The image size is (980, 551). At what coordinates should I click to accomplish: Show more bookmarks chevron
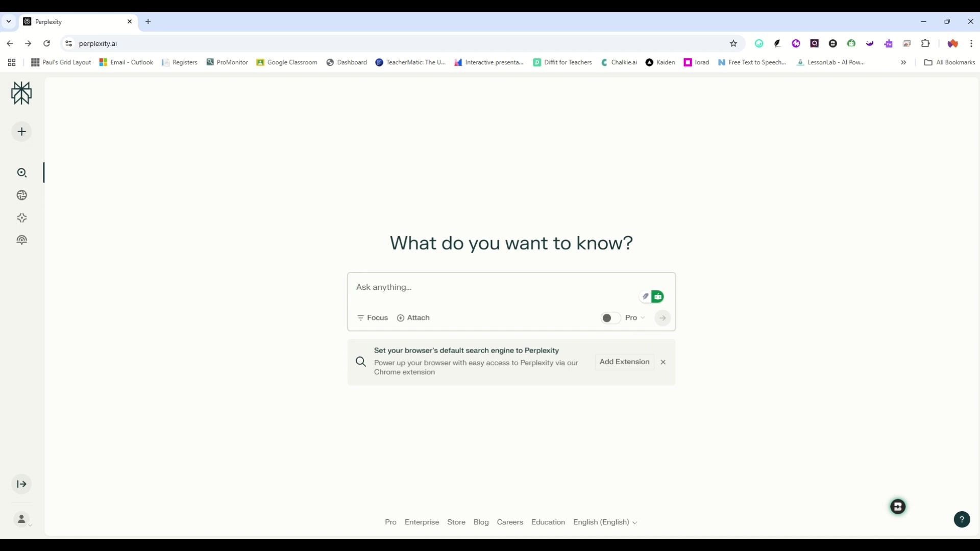[x=903, y=62]
